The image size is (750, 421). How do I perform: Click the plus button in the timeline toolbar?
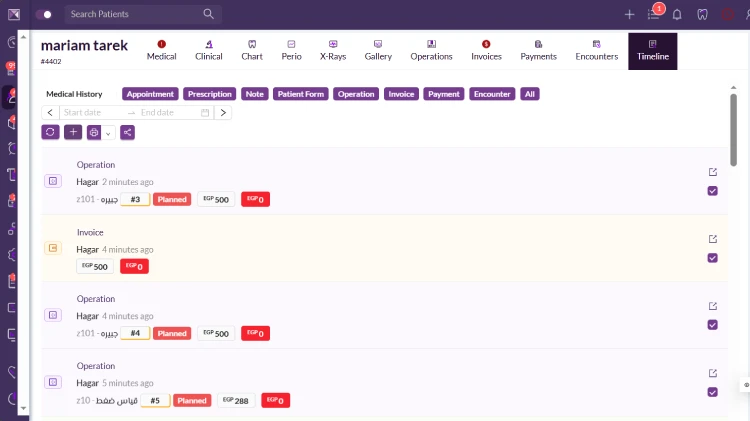click(x=73, y=132)
